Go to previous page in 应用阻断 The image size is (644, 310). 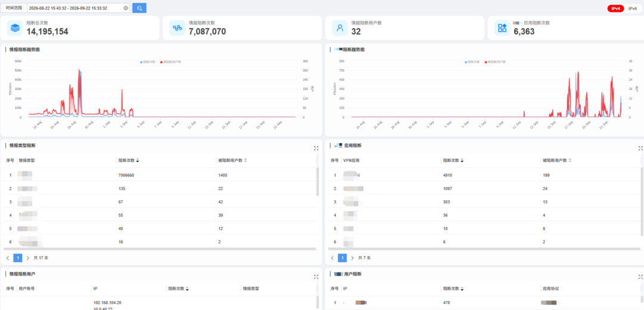click(x=332, y=258)
